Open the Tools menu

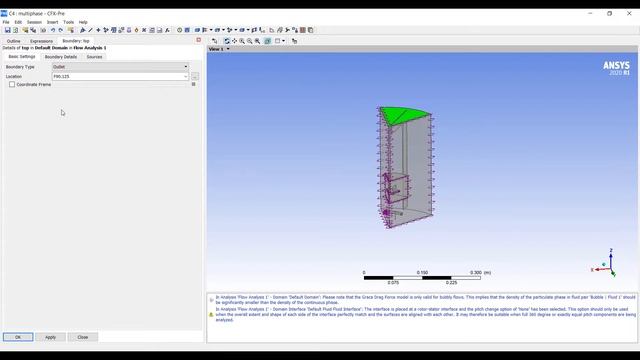(69, 22)
